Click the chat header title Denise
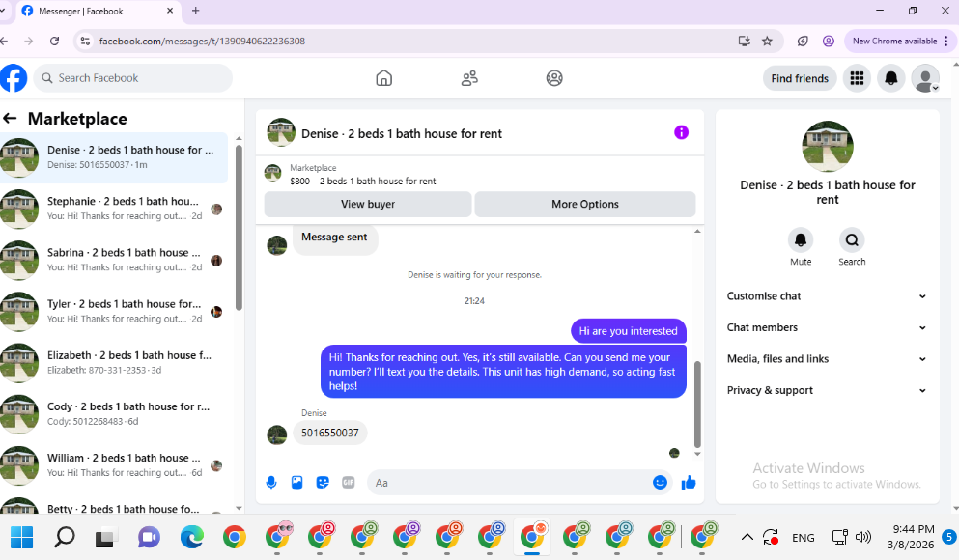959x560 pixels. point(401,134)
